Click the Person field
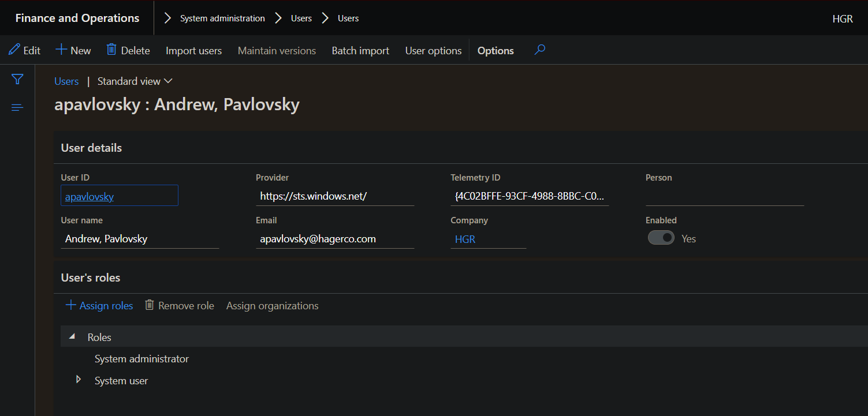The image size is (868, 416). click(725, 196)
